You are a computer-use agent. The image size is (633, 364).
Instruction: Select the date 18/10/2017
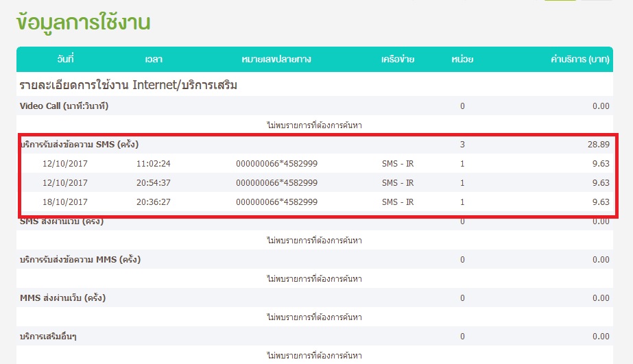click(x=65, y=202)
